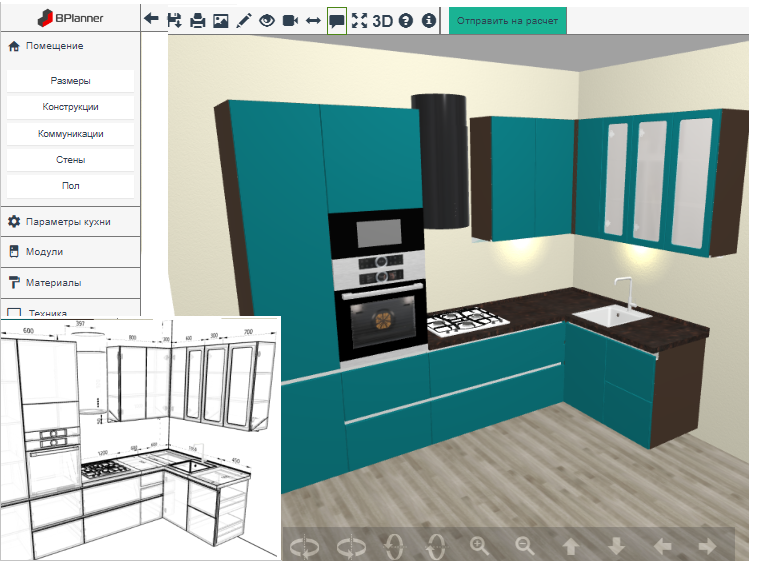This screenshot has height=561, width=762.
Task: Click the help question mark icon
Action: click(405, 20)
